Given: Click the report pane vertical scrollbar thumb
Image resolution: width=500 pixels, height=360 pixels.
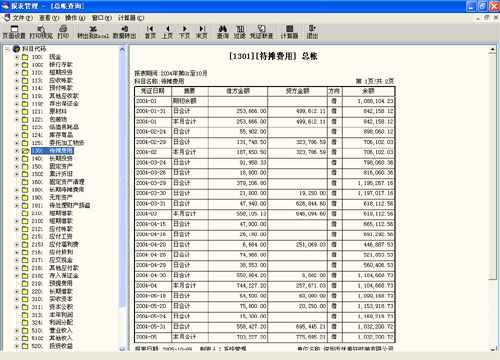Looking at the screenshot, I should [x=493, y=167].
